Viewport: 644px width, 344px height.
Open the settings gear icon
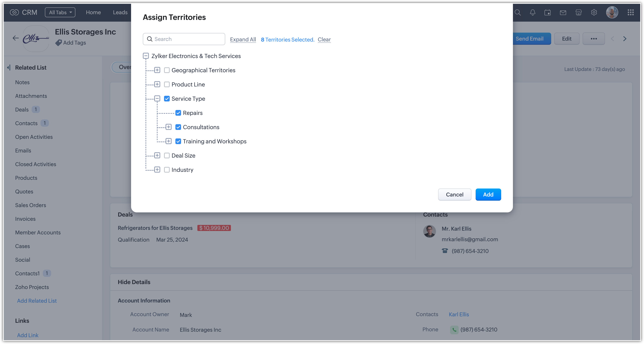click(594, 13)
